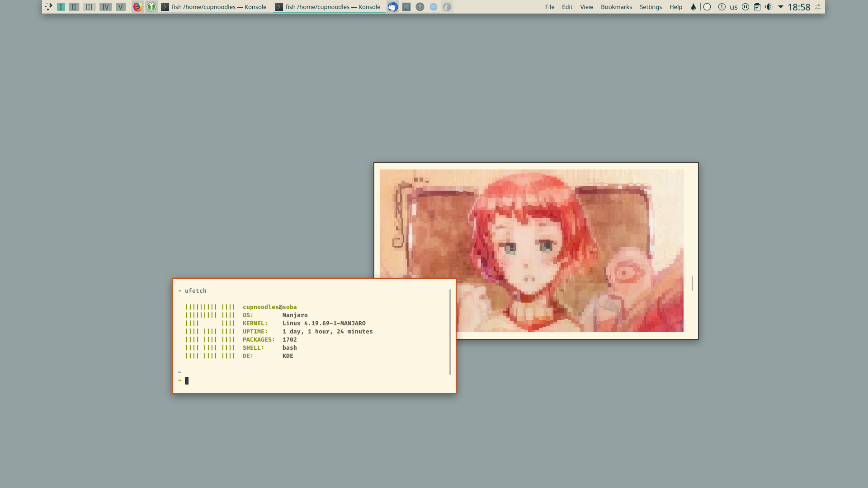Open the View menu
Image resolution: width=868 pixels, height=488 pixels.
tap(587, 7)
